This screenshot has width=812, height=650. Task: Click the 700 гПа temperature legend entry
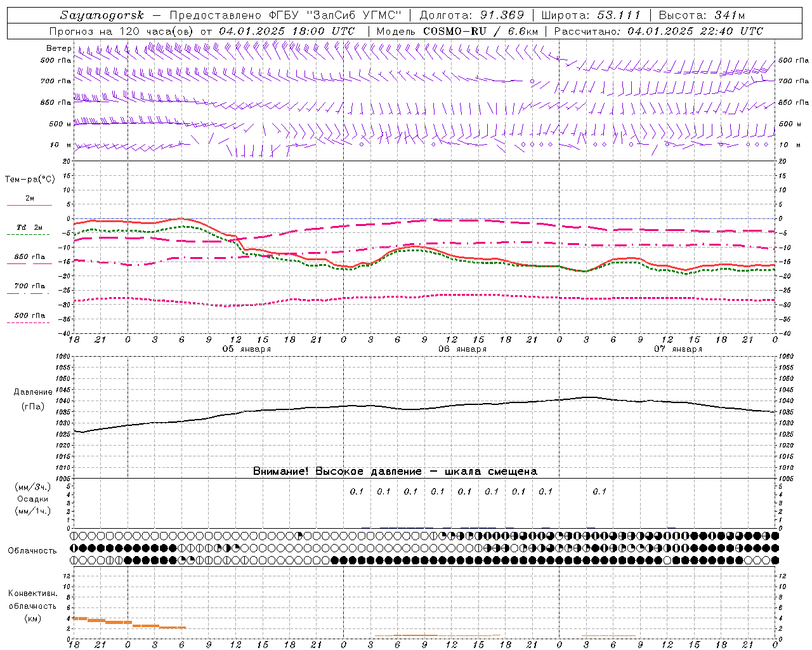30,286
